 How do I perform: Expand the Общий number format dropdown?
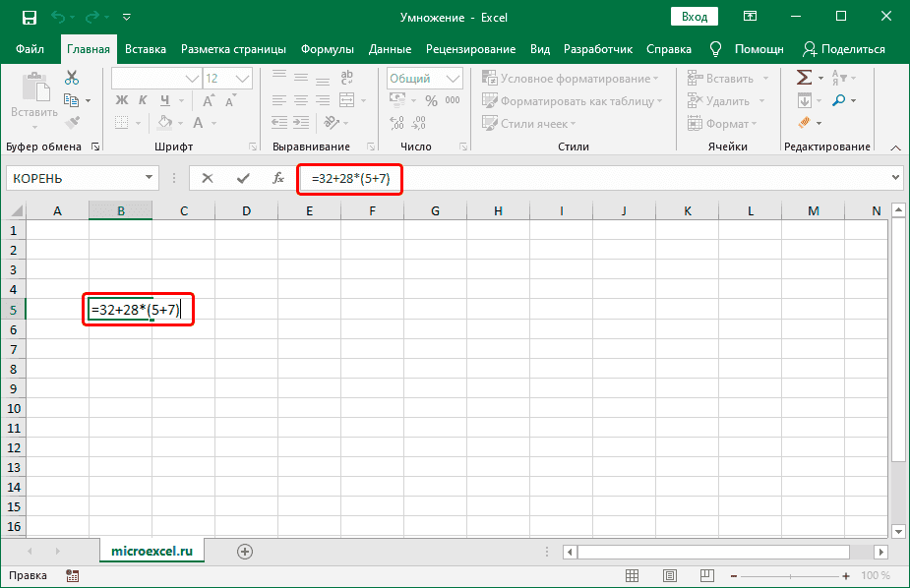452,78
